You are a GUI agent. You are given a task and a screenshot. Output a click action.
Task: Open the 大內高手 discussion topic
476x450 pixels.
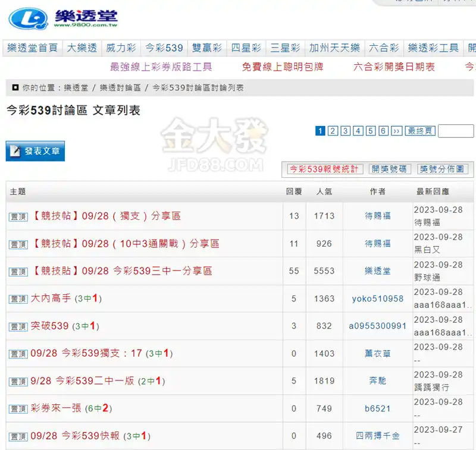coord(48,298)
